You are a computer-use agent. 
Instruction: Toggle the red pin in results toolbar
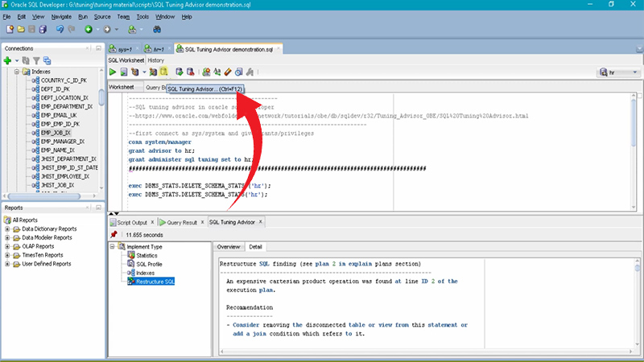[x=114, y=235]
